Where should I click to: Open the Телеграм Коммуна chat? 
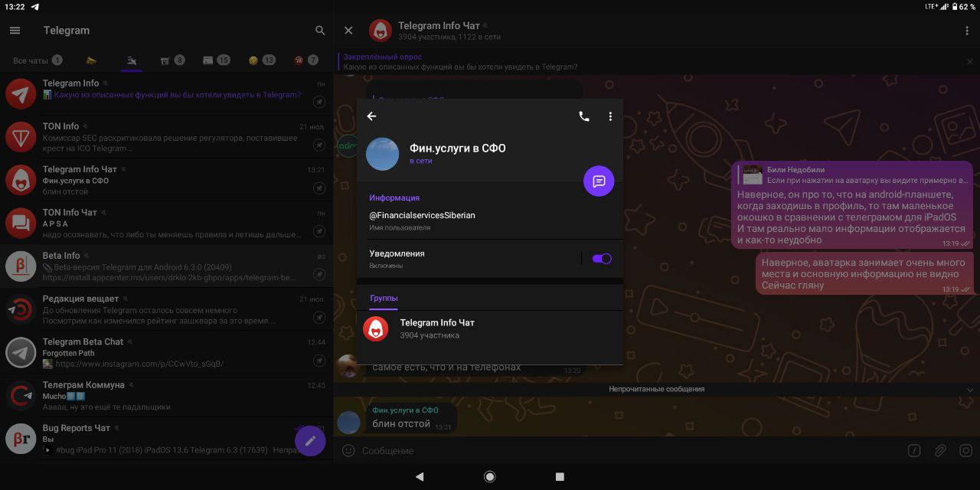[166, 395]
